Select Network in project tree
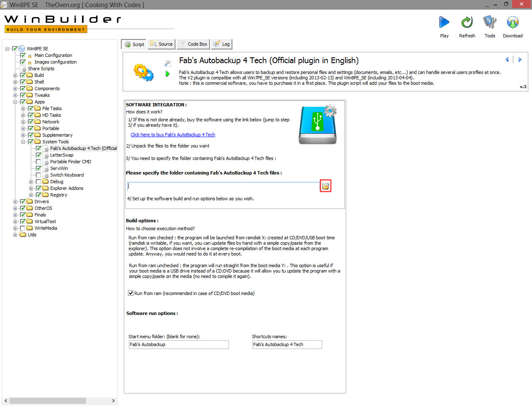This screenshot has height=408, width=532. (51, 122)
